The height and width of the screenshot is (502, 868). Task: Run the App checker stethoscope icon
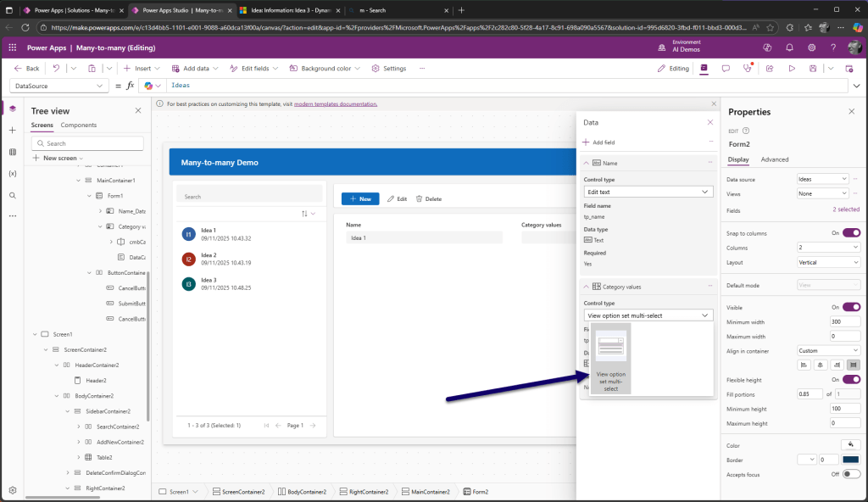pyautogui.click(x=747, y=68)
